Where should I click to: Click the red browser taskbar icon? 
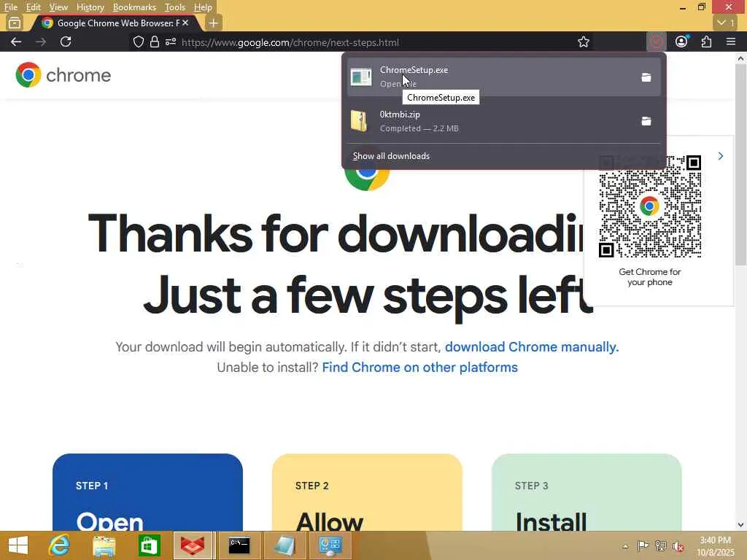(x=193, y=545)
